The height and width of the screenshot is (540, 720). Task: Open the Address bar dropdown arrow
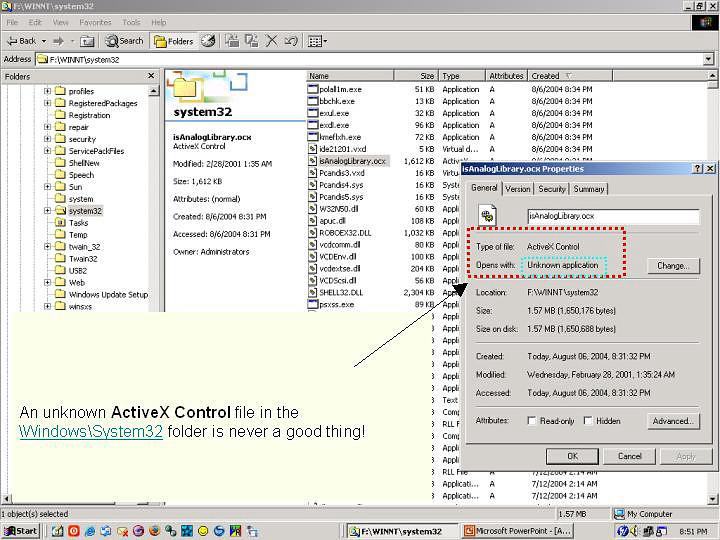tap(708, 59)
